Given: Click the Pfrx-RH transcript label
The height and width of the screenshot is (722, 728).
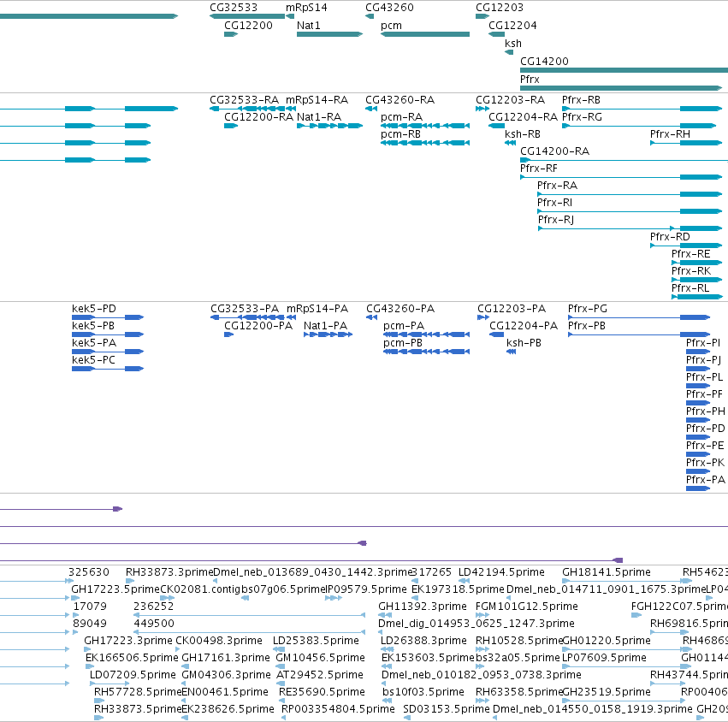Looking at the screenshot, I should tap(670, 134).
